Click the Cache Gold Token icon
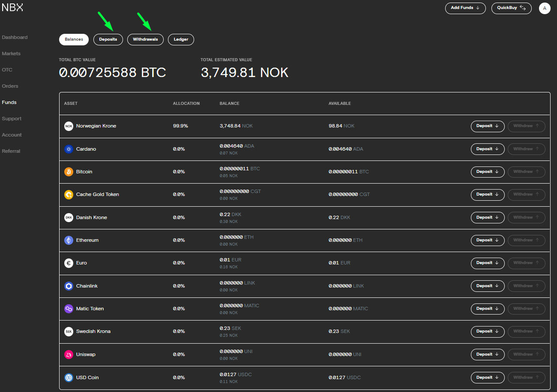 coord(69,195)
